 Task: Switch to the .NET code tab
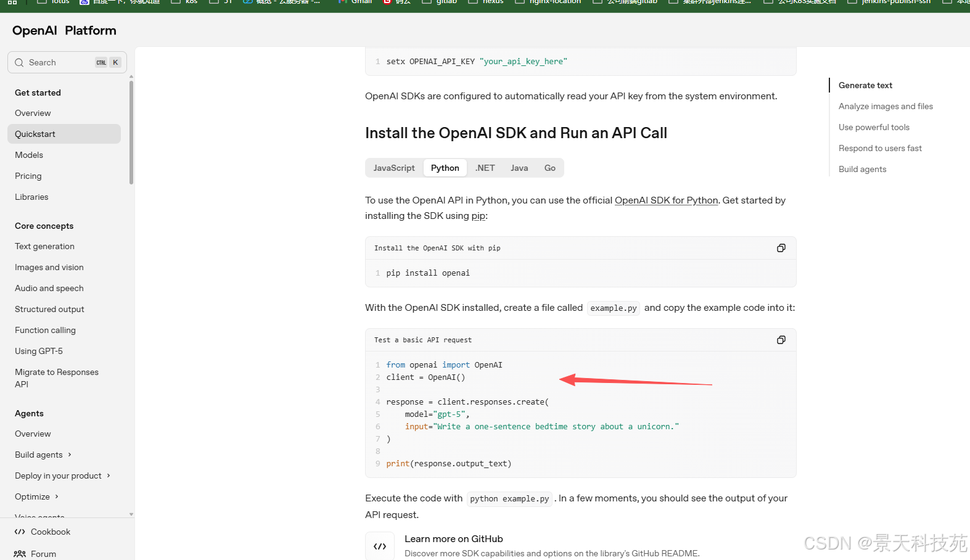[485, 168]
